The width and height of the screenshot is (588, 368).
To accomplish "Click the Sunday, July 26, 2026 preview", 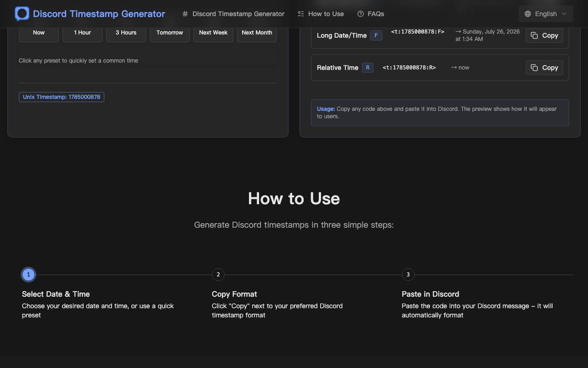I will 488,35.
